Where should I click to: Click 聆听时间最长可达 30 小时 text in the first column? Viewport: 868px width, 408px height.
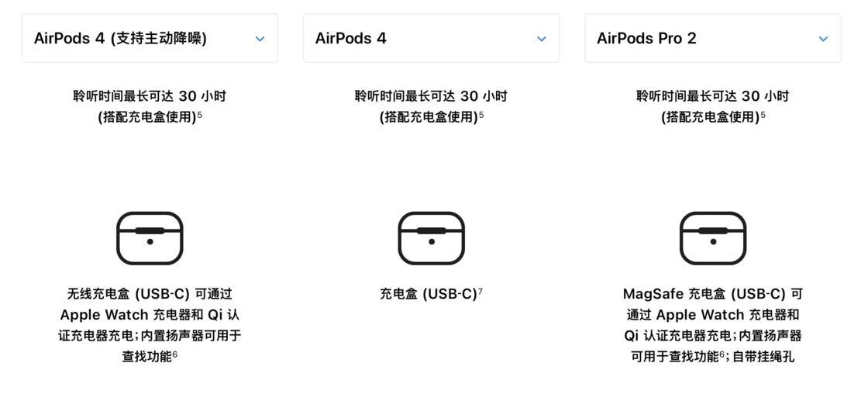pyautogui.click(x=150, y=96)
